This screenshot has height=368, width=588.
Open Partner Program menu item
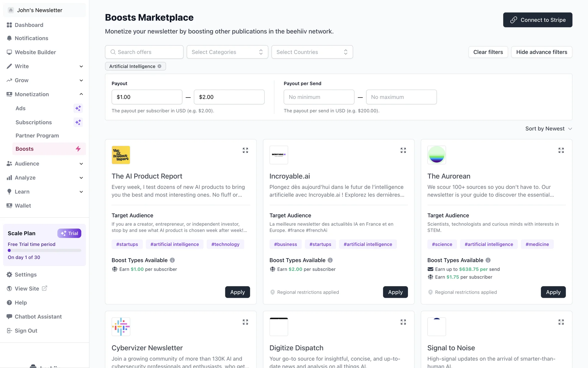(37, 136)
